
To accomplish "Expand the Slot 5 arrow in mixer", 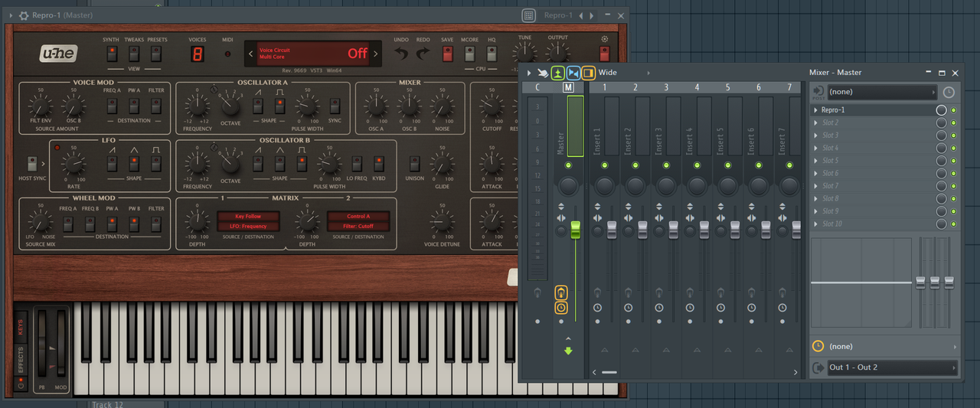I will [x=815, y=161].
